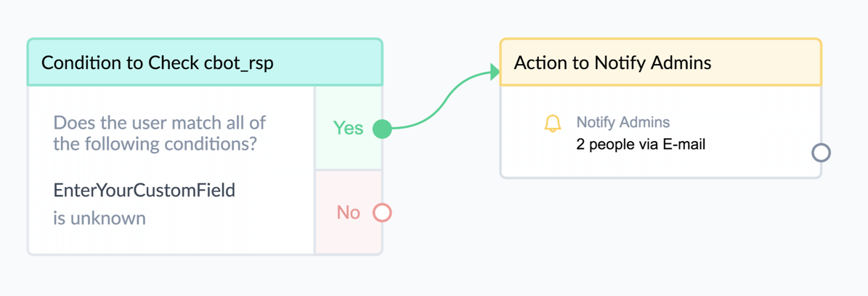Select the green Yes output connector dot

coord(382,129)
